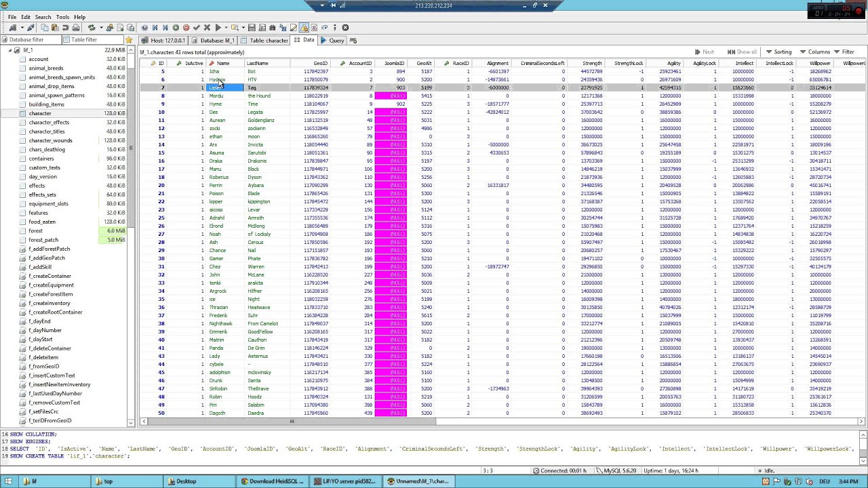Image resolution: width=868 pixels, height=488 pixels.
Task: Open the Edit menu
Action: click(26, 17)
